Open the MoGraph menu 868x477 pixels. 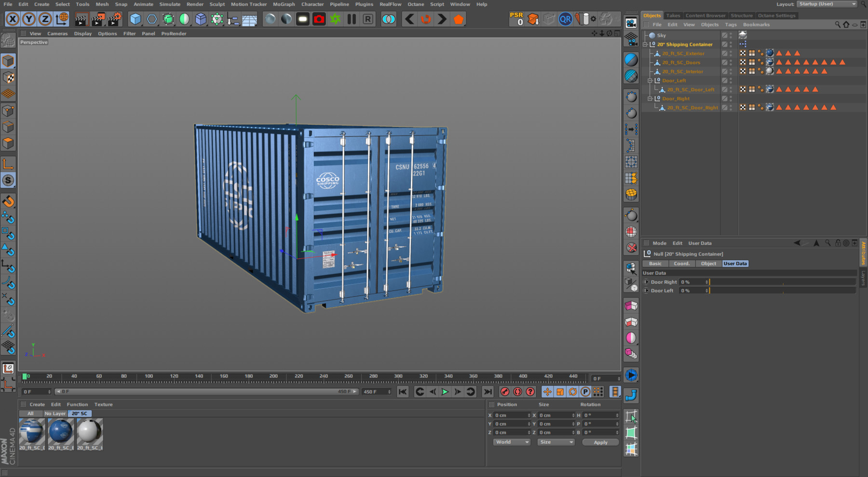click(284, 4)
